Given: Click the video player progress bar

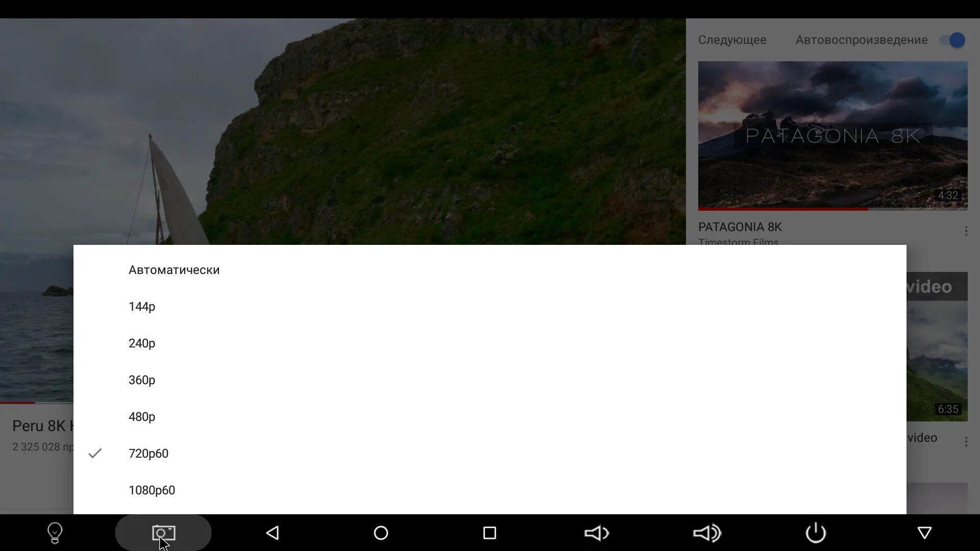Looking at the screenshot, I should point(37,403).
